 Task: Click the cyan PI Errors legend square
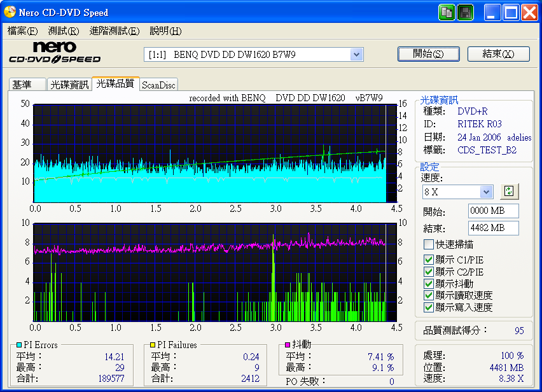click(x=19, y=345)
